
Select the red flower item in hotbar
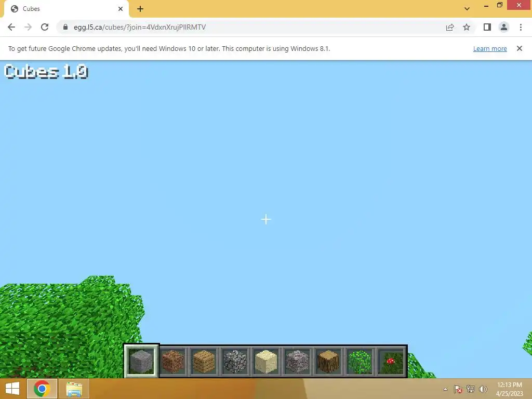point(391,362)
